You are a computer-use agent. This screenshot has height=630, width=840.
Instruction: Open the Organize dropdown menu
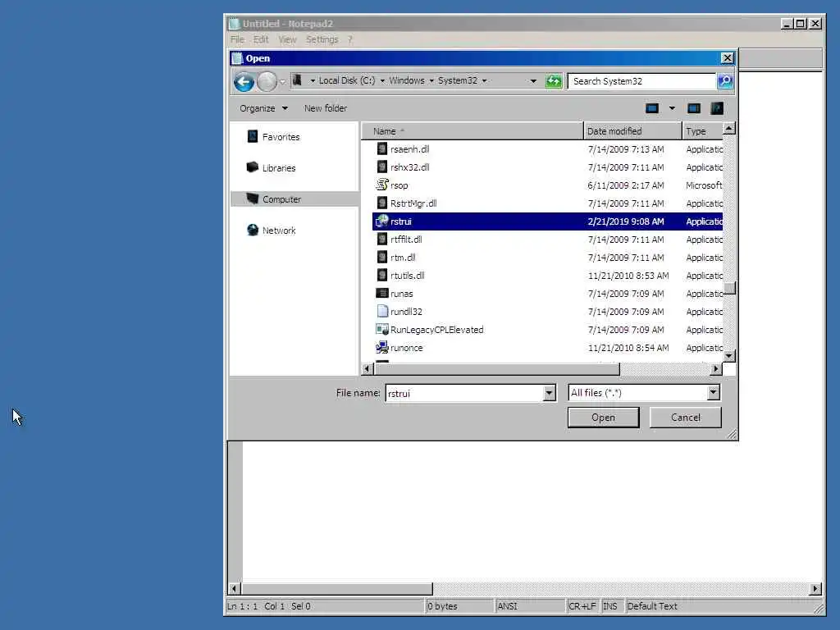tap(263, 108)
